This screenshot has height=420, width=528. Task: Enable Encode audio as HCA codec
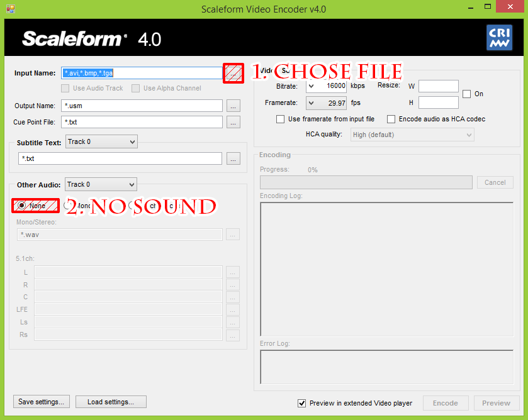(391, 119)
